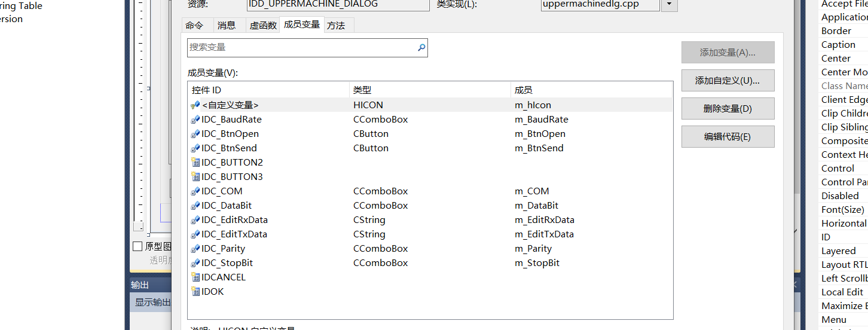Click the search magnifier icon in variable search box
The image size is (868, 330).
click(421, 48)
